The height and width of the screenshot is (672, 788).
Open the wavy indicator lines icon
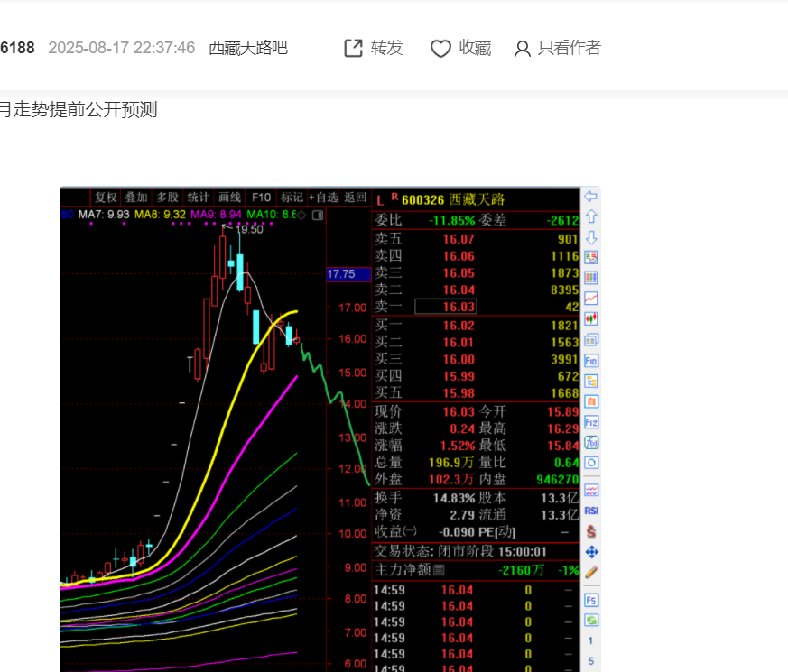591,490
